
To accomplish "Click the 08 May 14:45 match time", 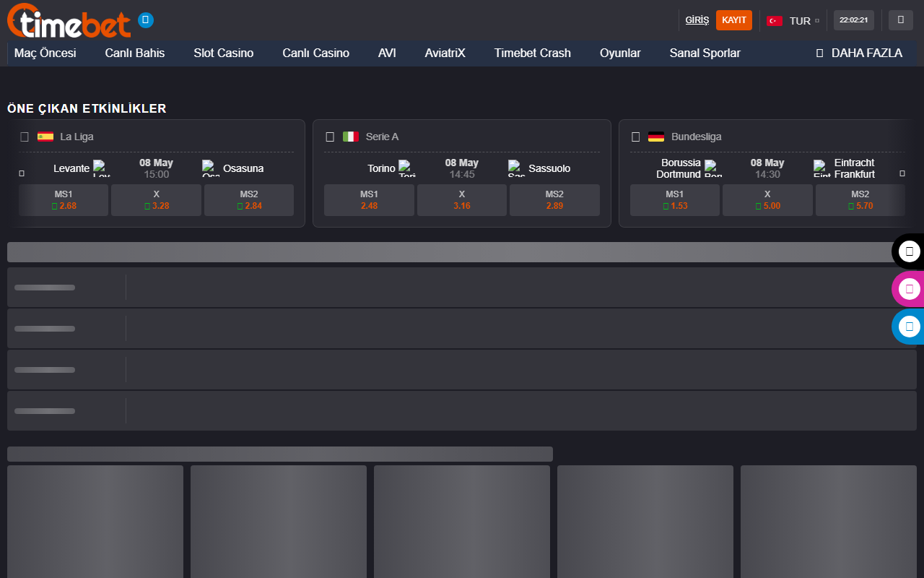I will click(x=462, y=168).
